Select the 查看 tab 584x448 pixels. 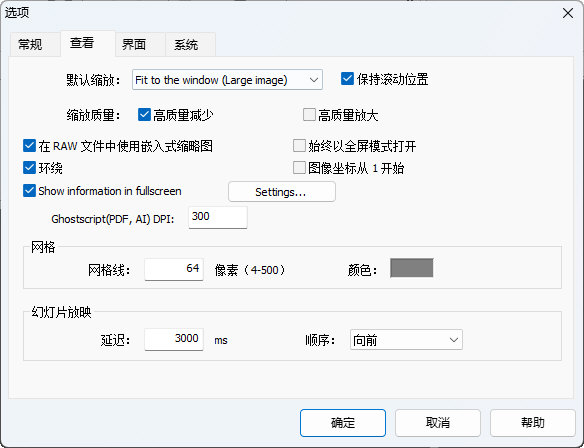tap(87, 44)
